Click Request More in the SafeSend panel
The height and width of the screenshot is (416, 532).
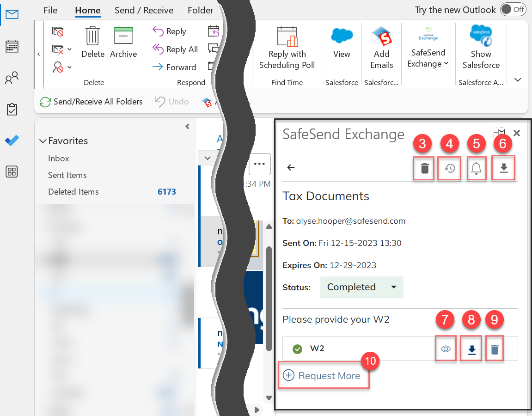tap(324, 375)
